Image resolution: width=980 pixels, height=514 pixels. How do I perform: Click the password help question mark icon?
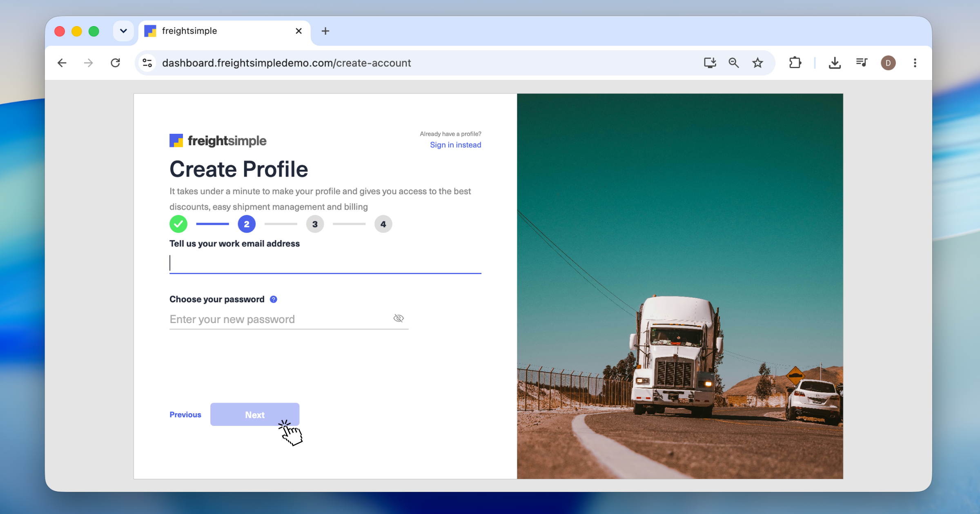[x=274, y=299]
